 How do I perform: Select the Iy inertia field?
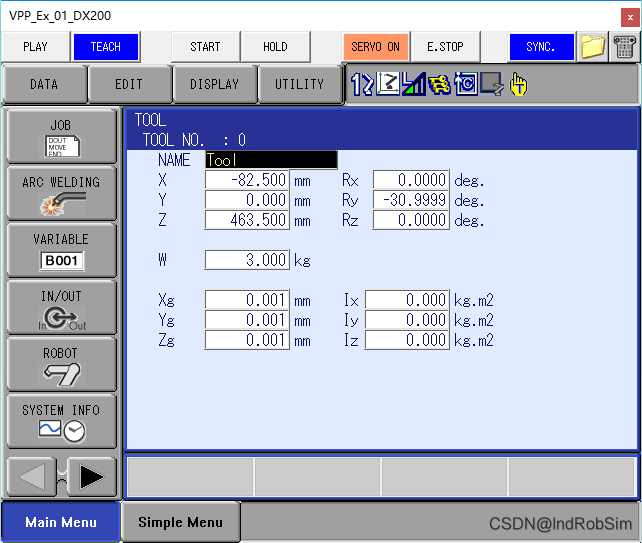tap(407, 320)
